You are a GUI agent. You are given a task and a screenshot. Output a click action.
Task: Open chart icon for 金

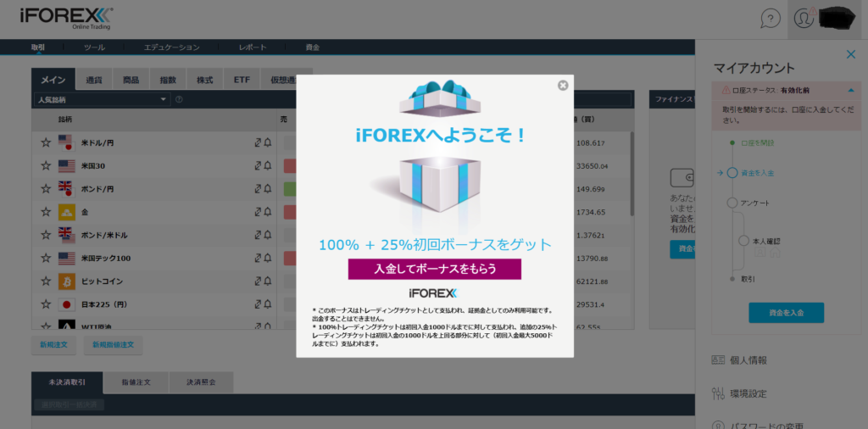[258, 212]
